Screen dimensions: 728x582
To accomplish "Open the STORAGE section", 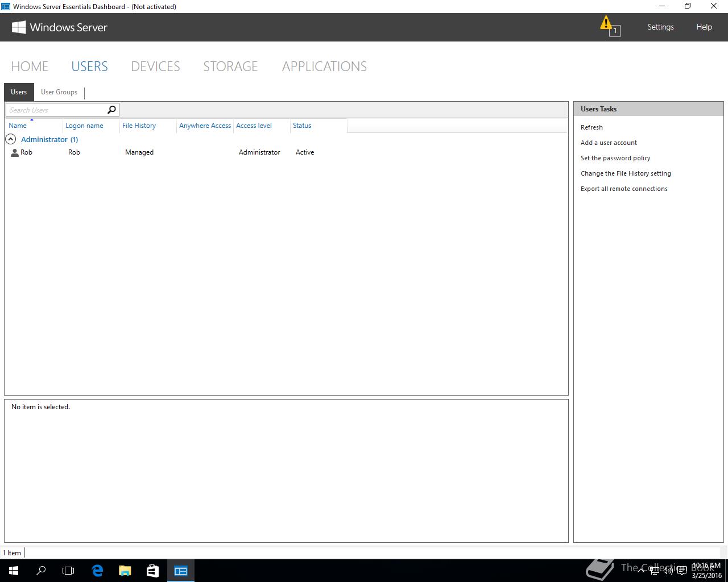I will (x=230, y=66).
